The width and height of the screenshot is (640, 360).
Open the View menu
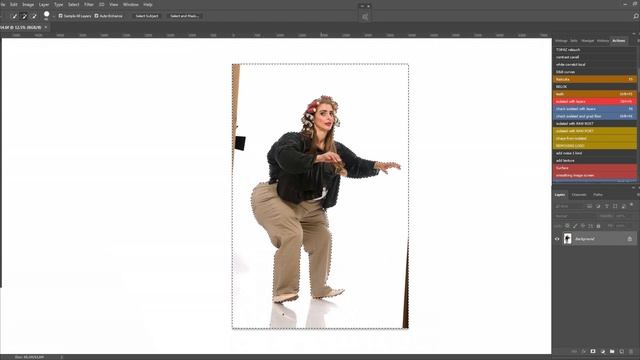(x=113, y=4)
